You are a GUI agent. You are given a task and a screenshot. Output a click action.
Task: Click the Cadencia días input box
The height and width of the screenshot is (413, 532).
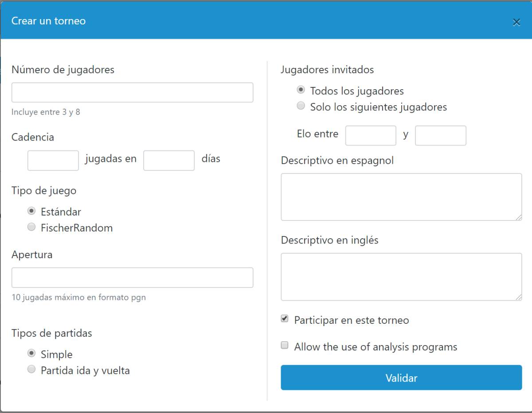click(169, 160)
